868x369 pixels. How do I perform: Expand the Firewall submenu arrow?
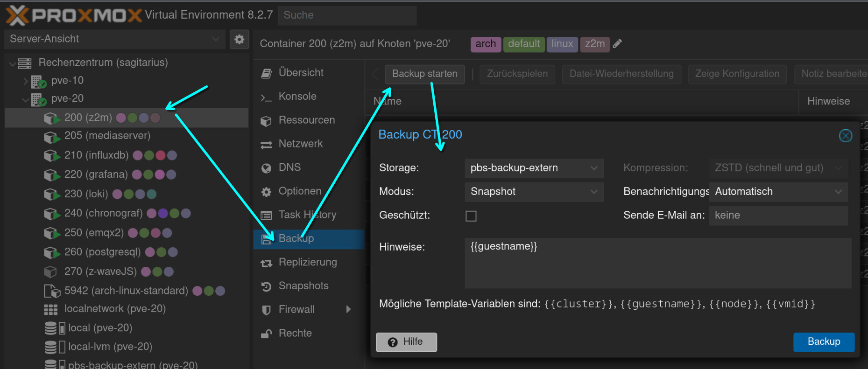(x=348, y=309)
